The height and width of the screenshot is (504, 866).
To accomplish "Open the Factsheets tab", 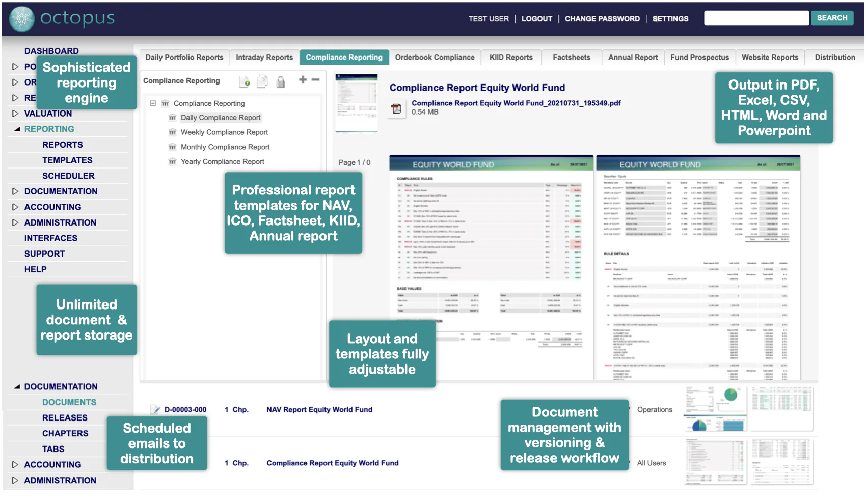I will coord(571,57).
